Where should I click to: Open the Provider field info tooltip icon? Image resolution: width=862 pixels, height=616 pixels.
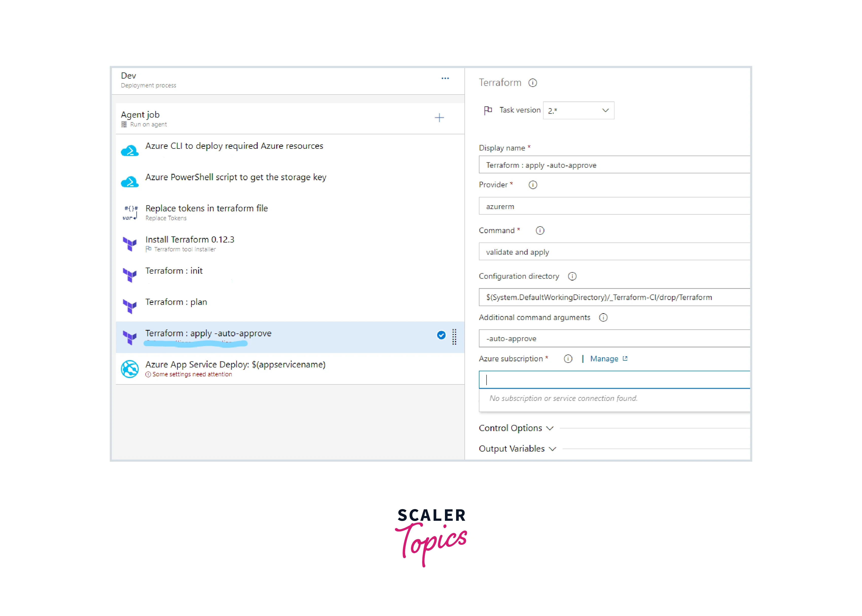pos(533,185)
